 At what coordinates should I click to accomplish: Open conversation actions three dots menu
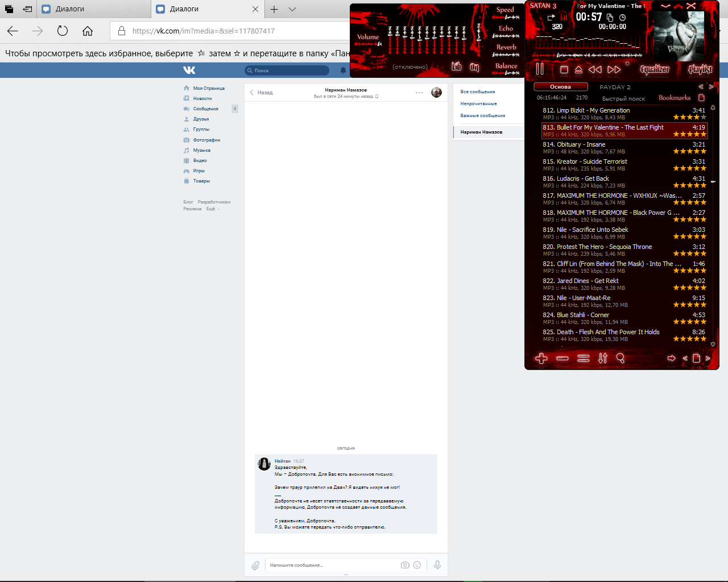[x=419, y=93]
